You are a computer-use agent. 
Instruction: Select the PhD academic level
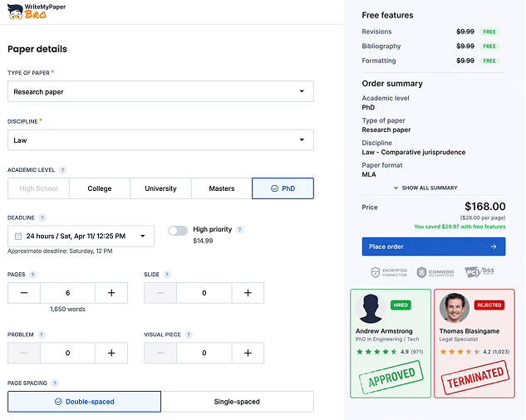point(283,188)
